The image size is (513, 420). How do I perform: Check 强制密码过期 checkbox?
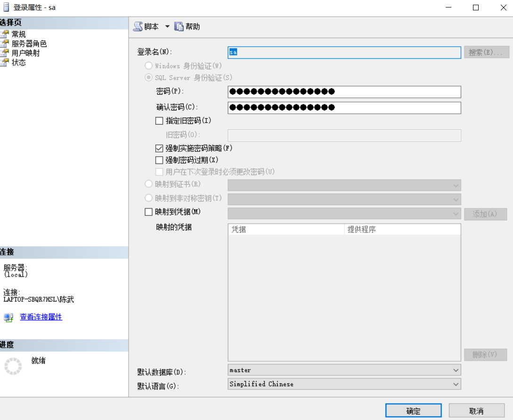159,160
